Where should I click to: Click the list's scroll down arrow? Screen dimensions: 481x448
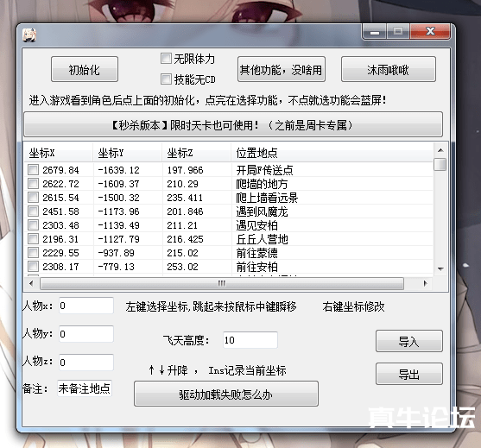tap(440, 269)
